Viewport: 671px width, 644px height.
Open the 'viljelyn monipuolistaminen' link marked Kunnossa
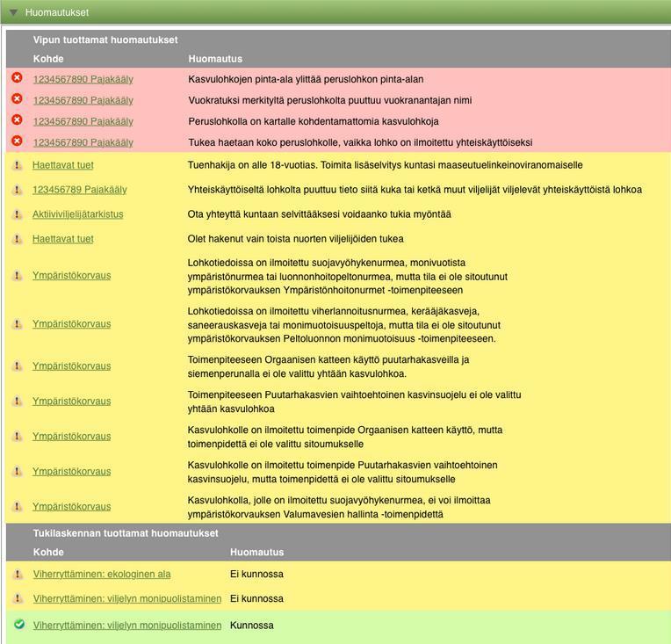click(x=127, y=626)
